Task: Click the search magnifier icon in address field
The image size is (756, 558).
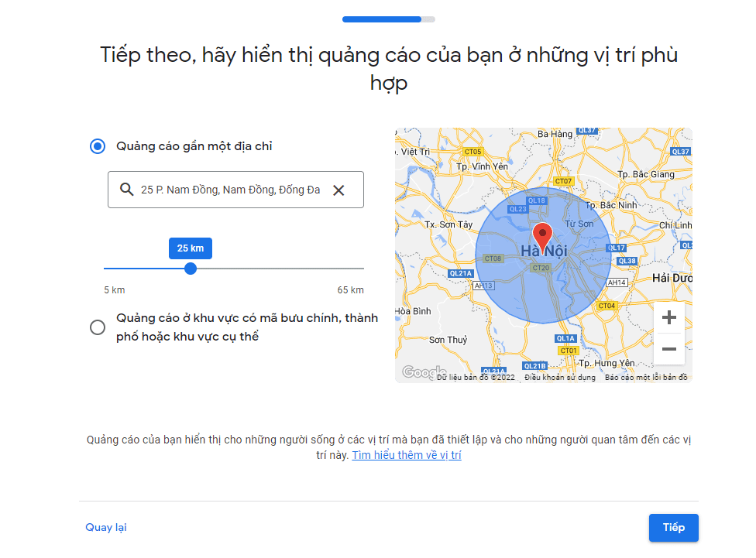Action: tap(126, 190)
